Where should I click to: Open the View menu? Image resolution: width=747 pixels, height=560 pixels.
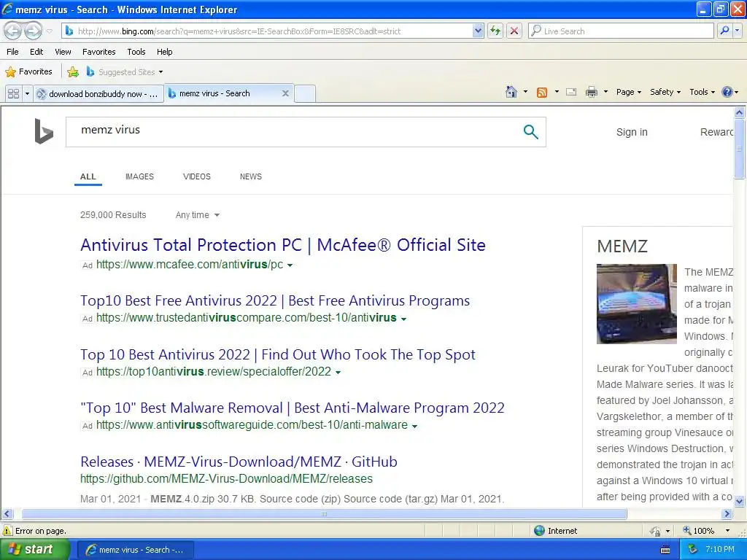click(x=63, y=52)
